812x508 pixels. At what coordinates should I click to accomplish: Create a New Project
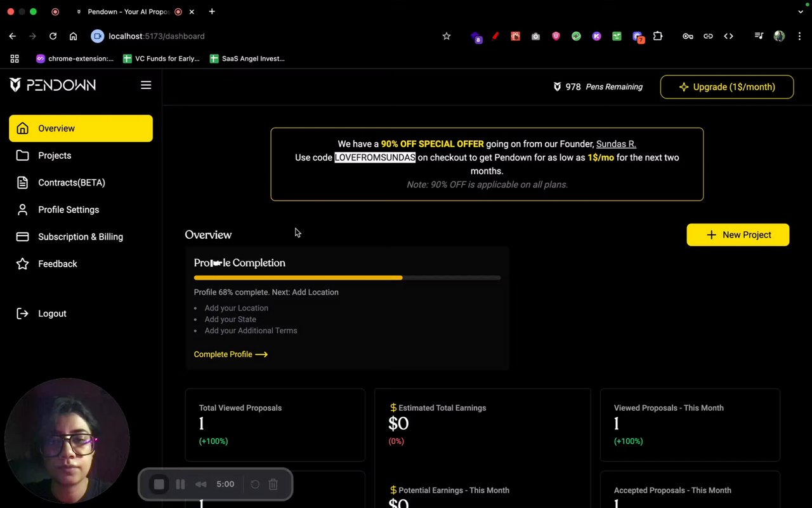tap(738, 235)
